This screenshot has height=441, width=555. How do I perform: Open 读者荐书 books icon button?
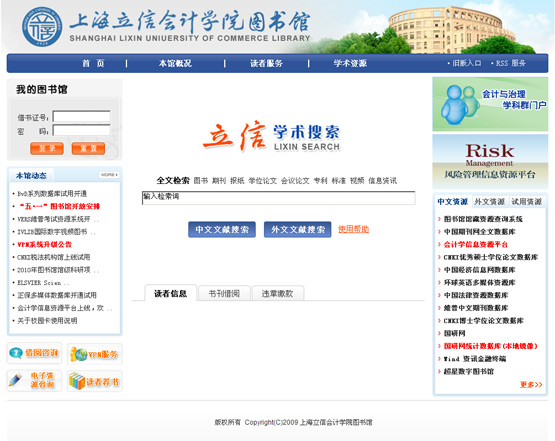(95, 381)
